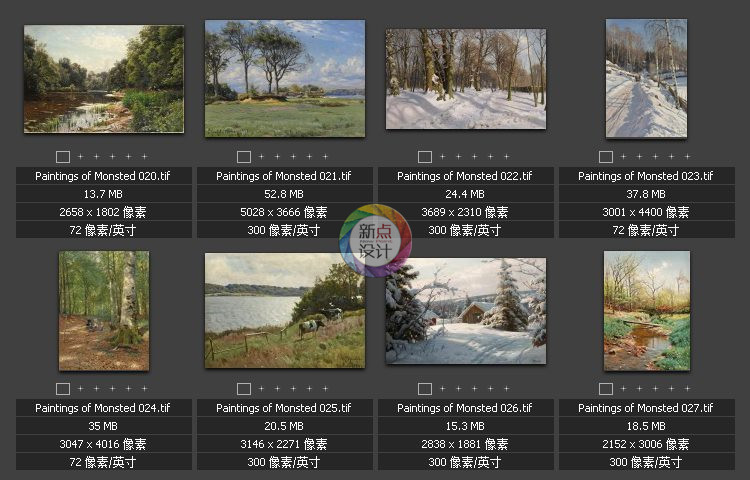Give Monsted 022 a one-star rating
The width and height of the screenshot is (750, 480).
pyautogui.click(x=442, y=156)
